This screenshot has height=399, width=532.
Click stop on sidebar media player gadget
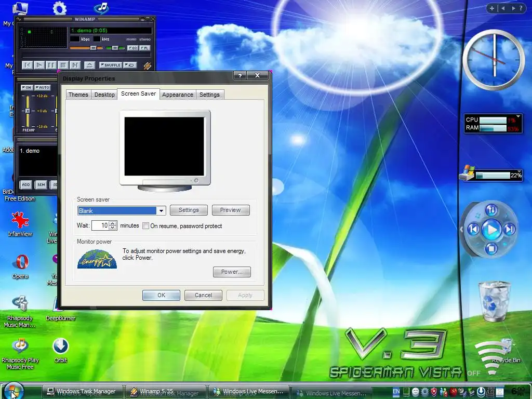(x=491, y=249)
